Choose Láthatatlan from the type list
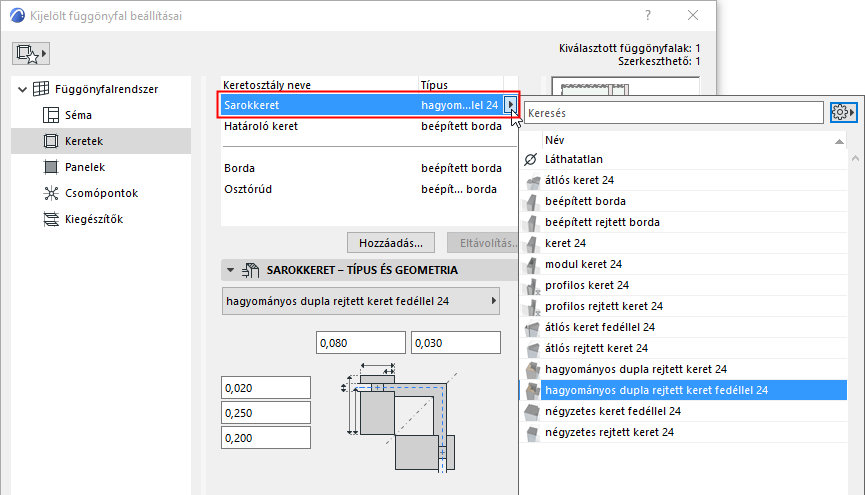This screenshot has width=865, height=495. coord(684,159)
